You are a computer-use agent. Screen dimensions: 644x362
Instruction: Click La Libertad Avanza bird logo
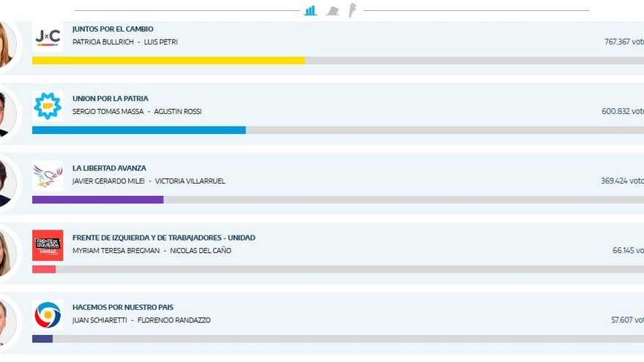tap(48, 176)
